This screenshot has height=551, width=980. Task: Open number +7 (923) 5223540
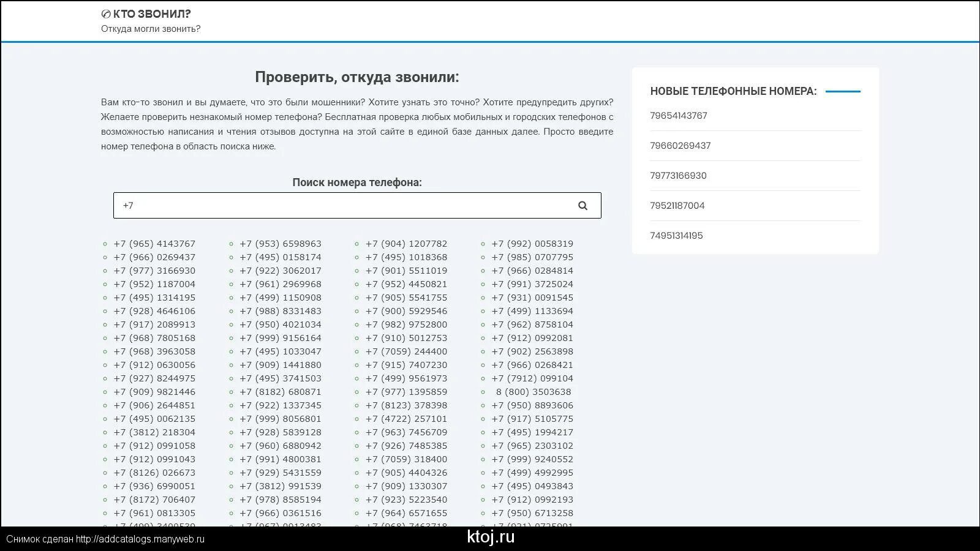[x=407, y=500]
